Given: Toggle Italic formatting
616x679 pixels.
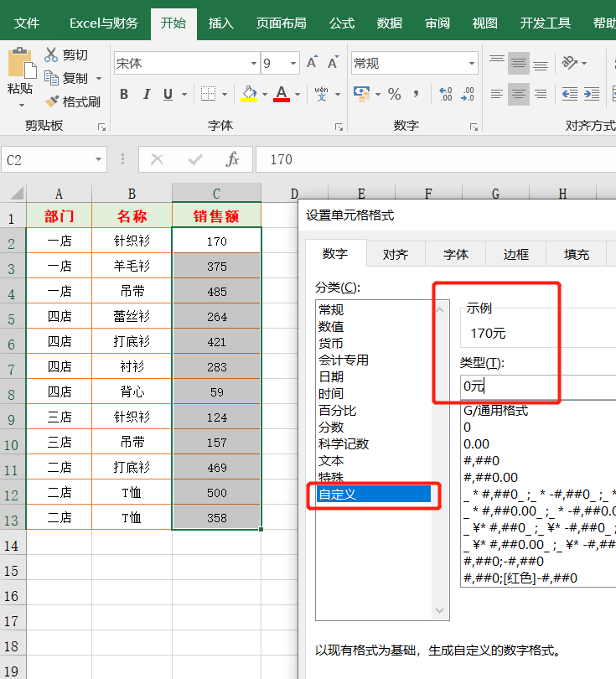Looking at the screenshot, I should (x=147, y=94).
